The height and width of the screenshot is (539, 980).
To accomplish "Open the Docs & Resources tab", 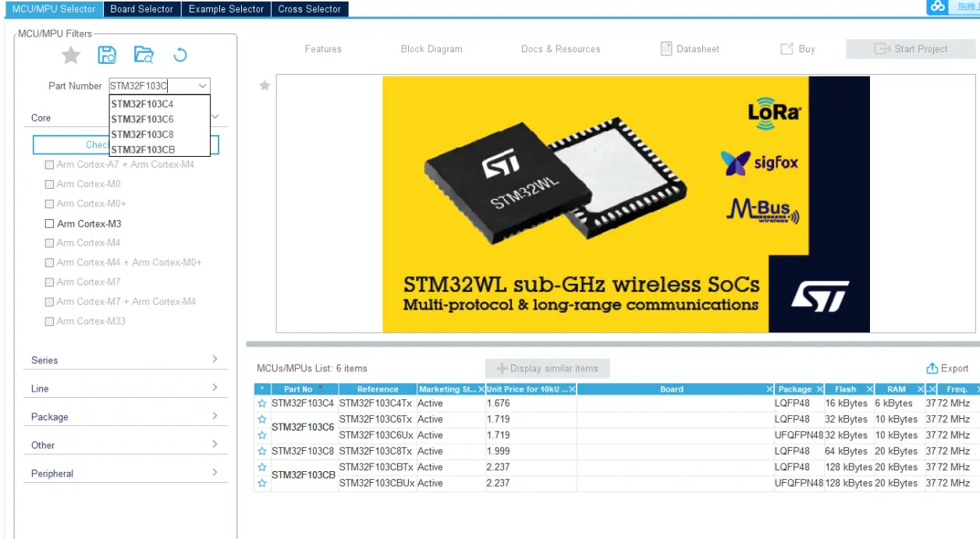I will pos(561,48).
